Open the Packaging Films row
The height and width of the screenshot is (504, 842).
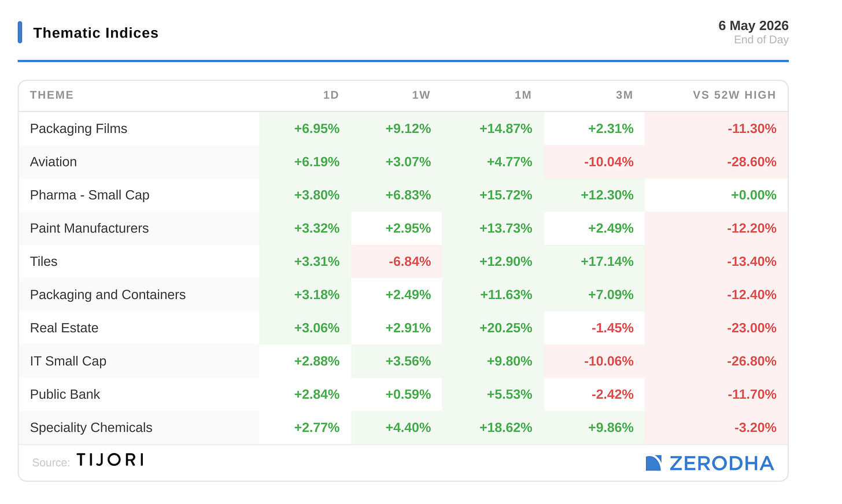tap(403, 129)
